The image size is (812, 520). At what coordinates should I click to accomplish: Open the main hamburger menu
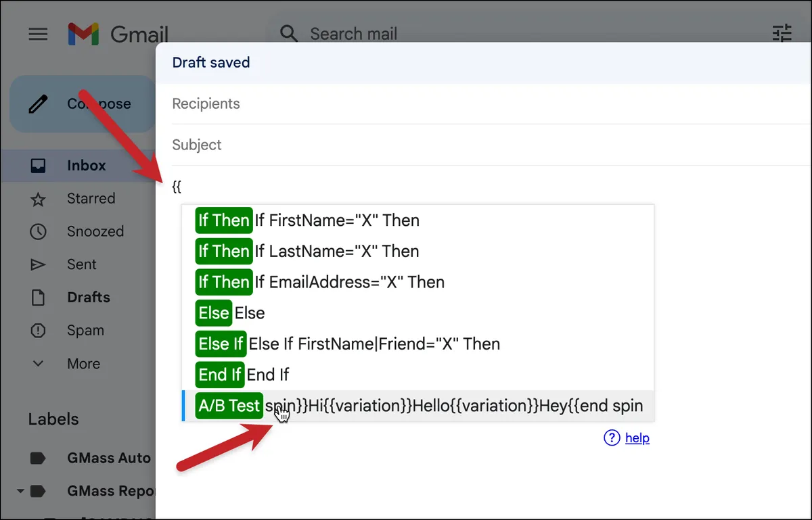point(38,34)
